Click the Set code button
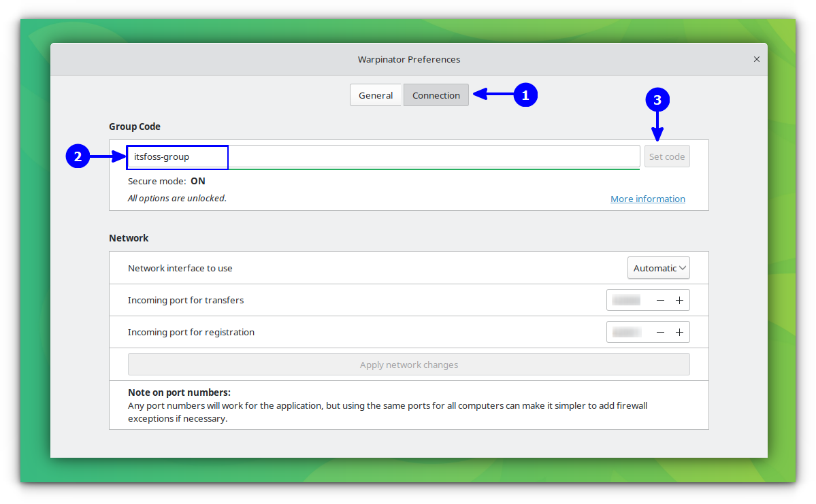The height and width of the screenshot is (504, 816). coord(667,156)
